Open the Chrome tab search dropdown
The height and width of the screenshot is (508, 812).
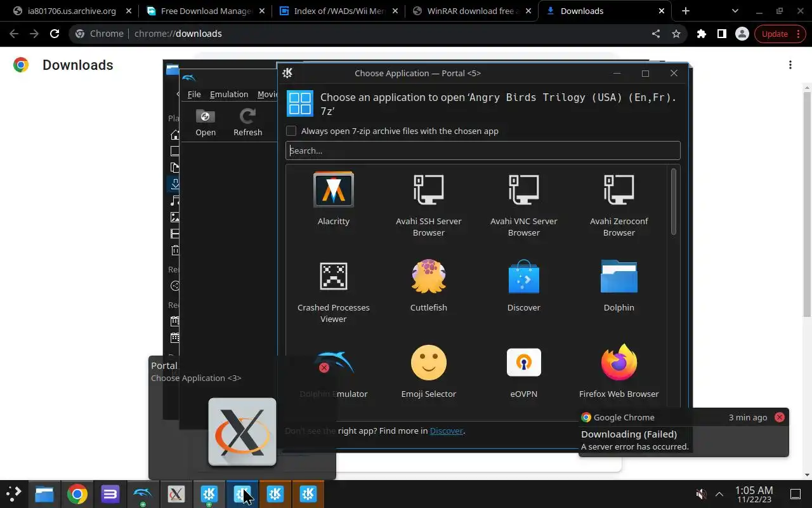735,11
